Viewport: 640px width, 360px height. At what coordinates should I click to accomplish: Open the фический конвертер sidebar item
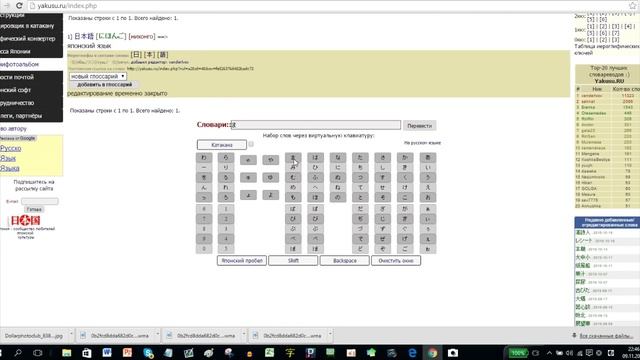point(31,38)
